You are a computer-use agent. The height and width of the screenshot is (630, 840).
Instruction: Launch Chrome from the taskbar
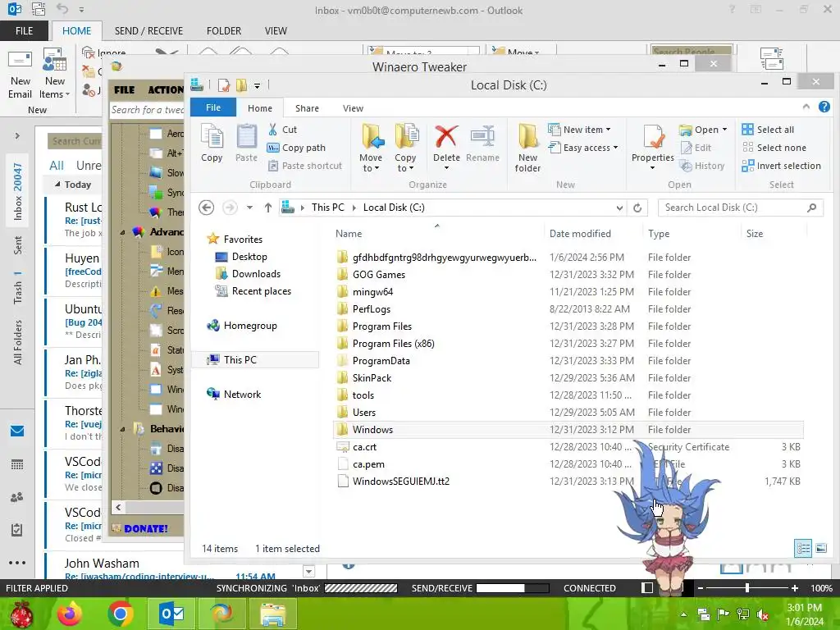point(121,614)
